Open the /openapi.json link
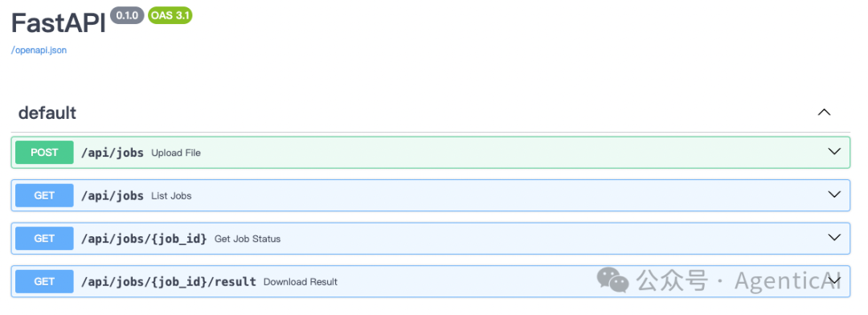The image size is (868, 315). click(x=39, y=50)
